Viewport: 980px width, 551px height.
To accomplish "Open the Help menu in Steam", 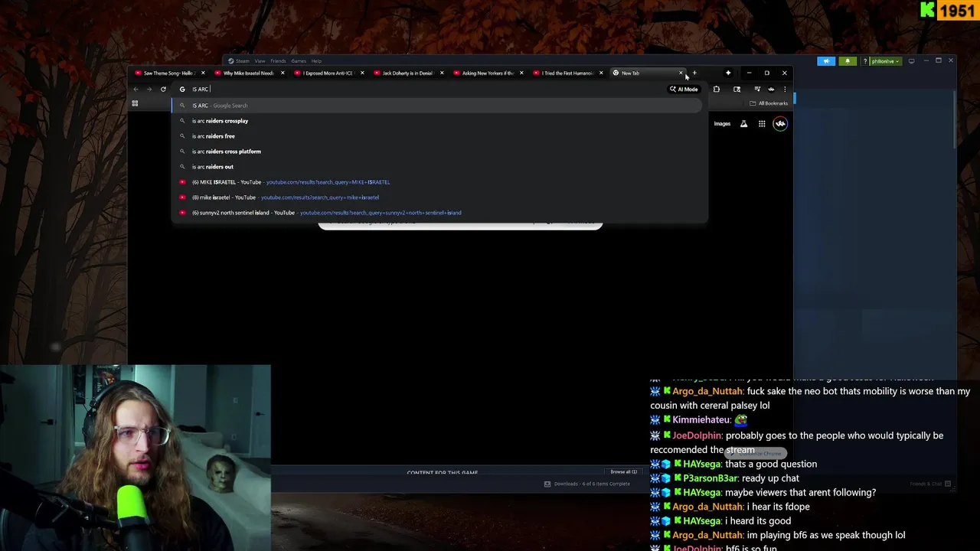I will pos(316,61).
